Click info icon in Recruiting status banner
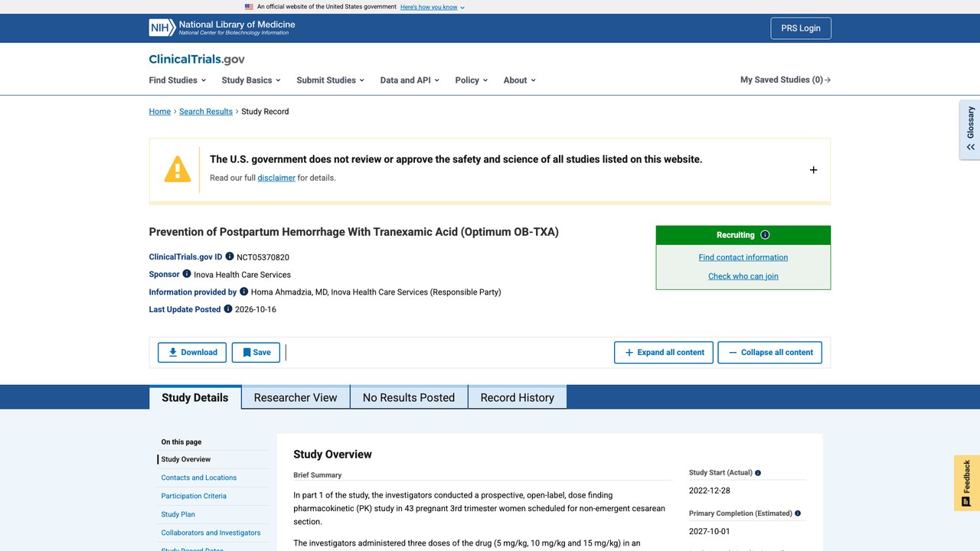980x551 pixels. click(765, 235)
